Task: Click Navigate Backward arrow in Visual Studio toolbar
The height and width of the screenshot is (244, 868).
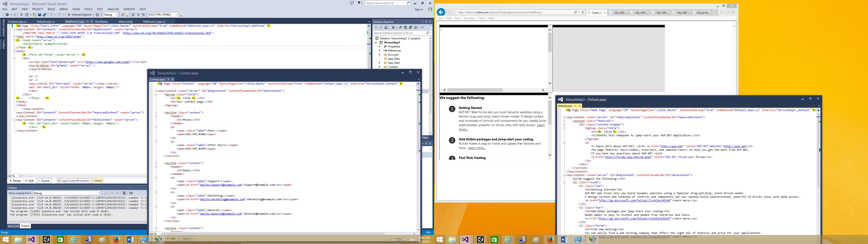Action: 7,15
